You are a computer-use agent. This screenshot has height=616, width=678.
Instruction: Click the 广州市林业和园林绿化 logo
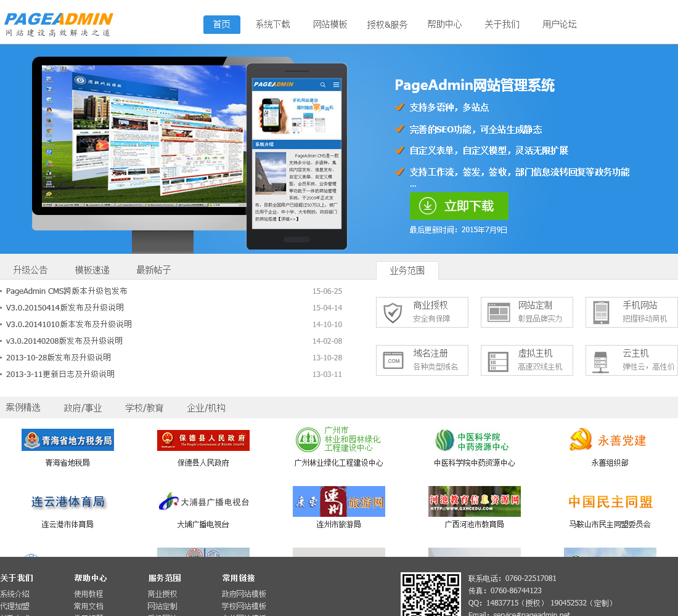pyautogui.click(x=338, y=439)
